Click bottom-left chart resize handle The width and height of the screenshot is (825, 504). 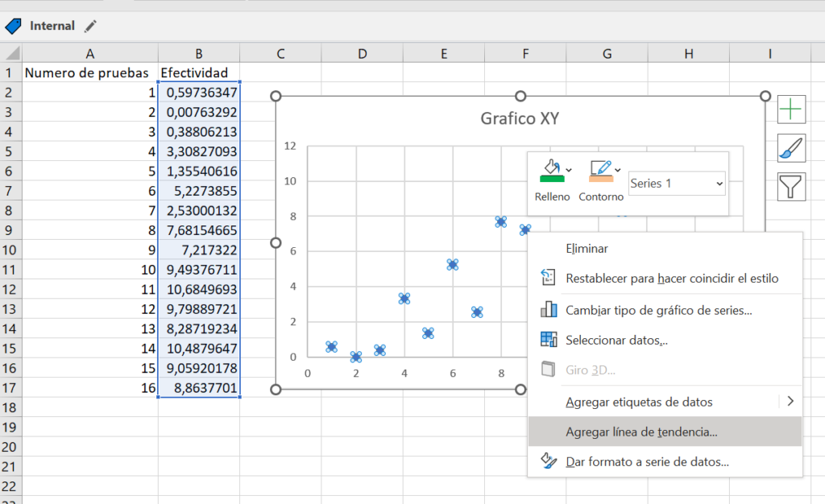coord(276,390)
